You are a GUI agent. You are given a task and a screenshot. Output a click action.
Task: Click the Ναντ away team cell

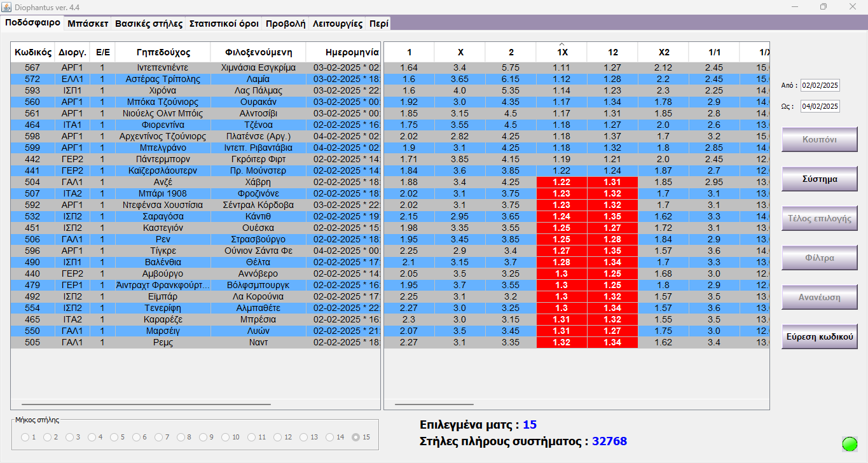pyautogui.click(x=258, y=342)
